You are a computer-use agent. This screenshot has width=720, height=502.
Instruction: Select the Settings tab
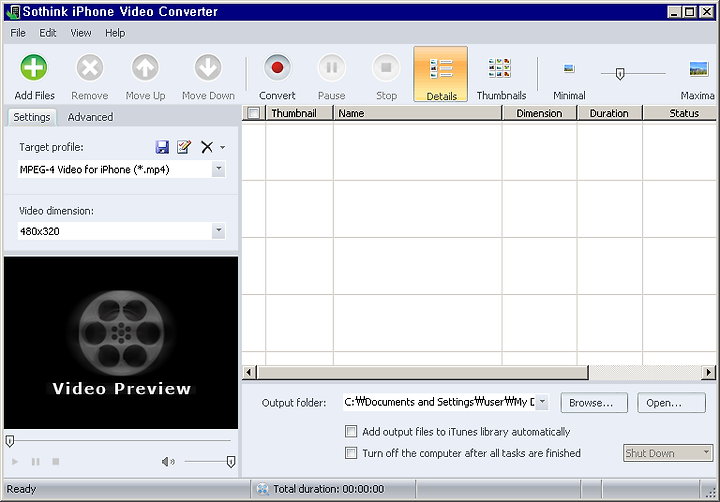pos(32,117)
